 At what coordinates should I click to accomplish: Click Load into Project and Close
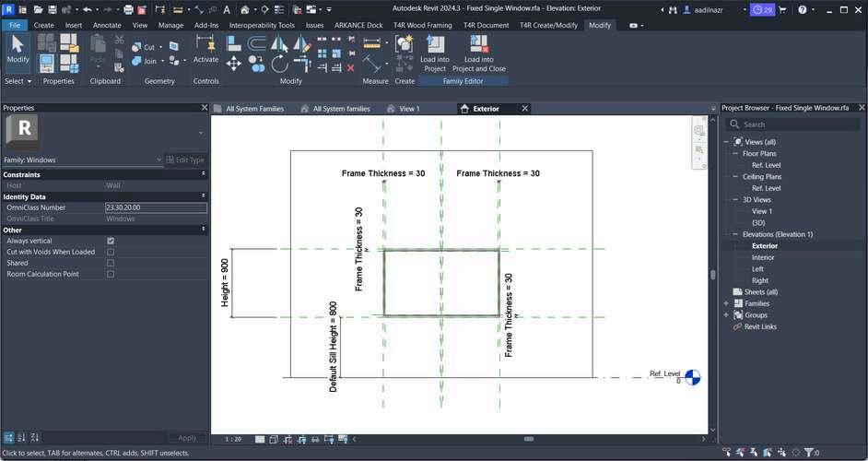[479, 53]
